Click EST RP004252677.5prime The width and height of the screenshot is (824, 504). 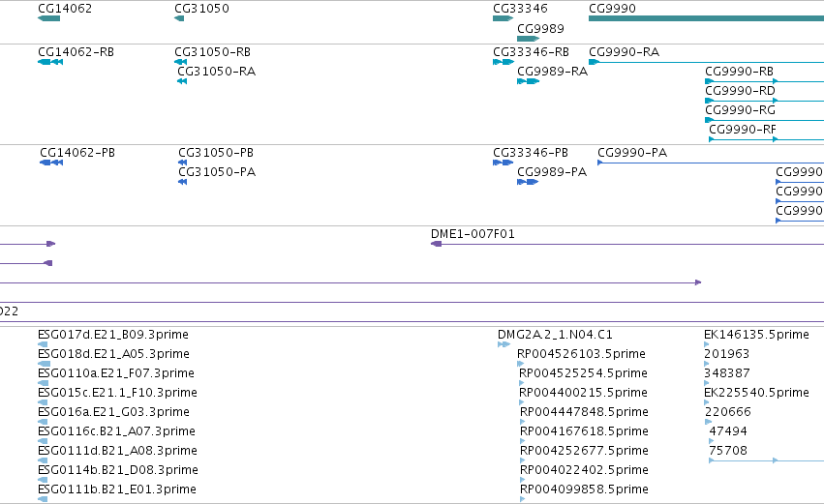point(585,451)
